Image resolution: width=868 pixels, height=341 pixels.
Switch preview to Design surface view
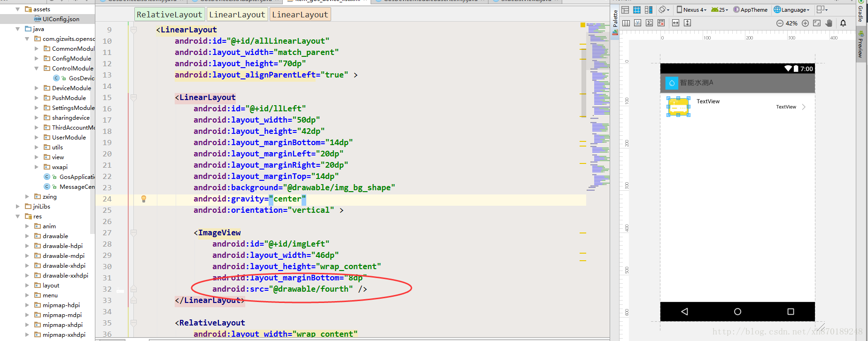tap(625, 10)
